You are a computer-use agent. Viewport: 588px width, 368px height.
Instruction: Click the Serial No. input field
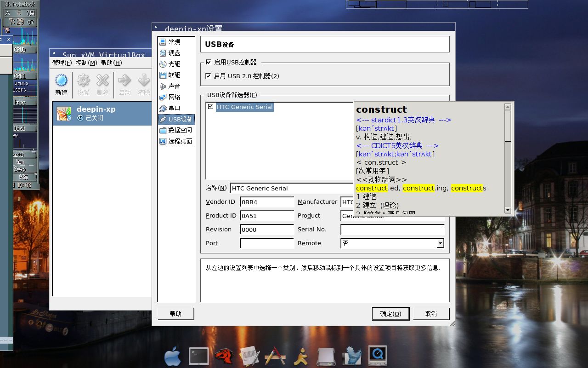click(x=393, y=230)
